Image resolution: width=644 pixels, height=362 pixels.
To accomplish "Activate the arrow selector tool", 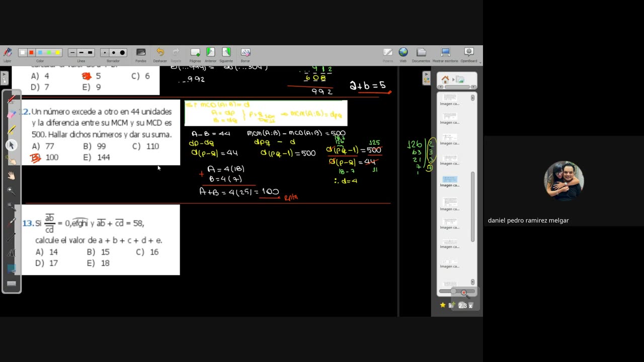I will pyautogui.click(x=11, y=145).
